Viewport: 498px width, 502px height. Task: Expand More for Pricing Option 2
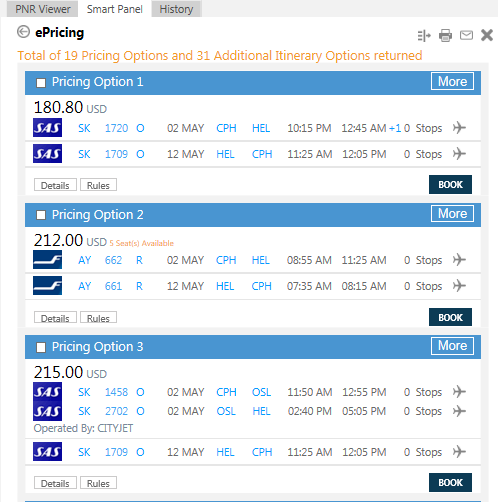452,213
